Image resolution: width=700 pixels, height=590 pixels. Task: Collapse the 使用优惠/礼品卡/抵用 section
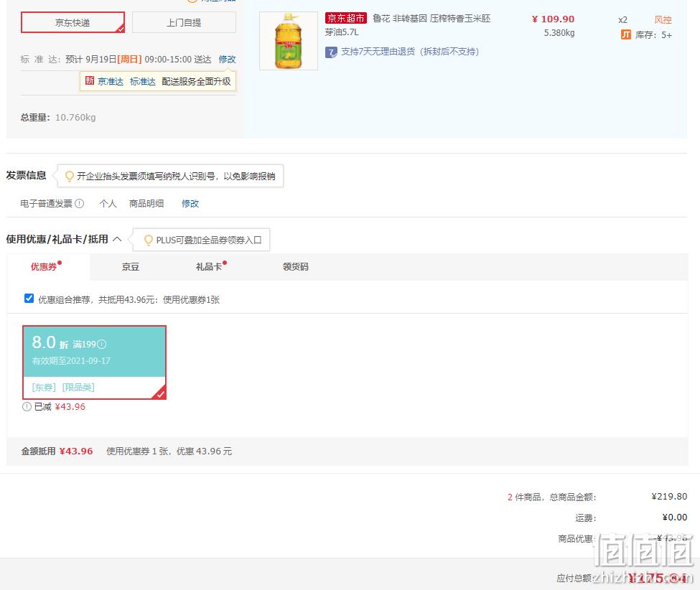[117, 239]
